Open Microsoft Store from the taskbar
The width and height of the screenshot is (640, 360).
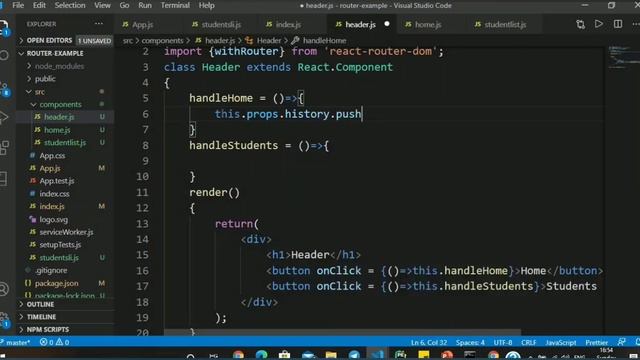(284, 354)
